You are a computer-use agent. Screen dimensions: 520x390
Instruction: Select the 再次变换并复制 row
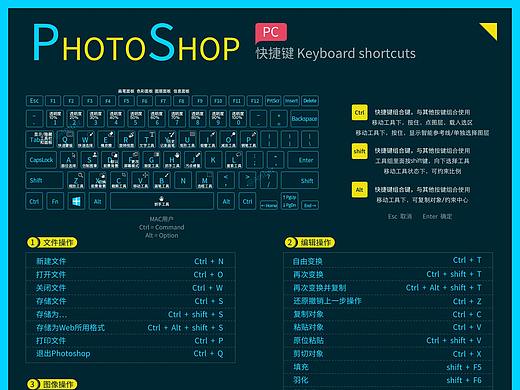coord(388,288)
